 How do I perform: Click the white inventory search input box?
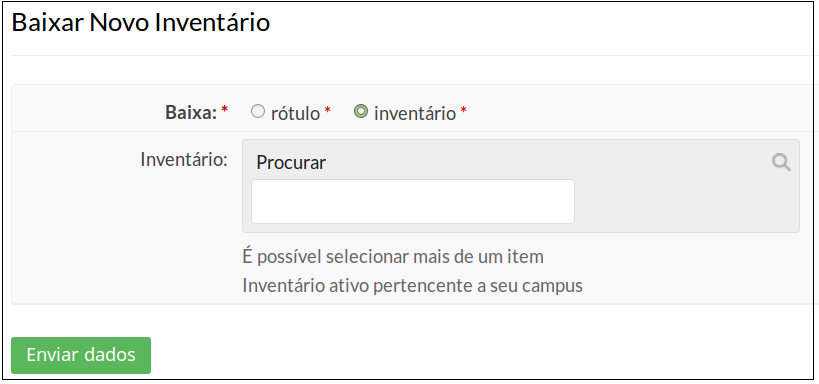413,202
